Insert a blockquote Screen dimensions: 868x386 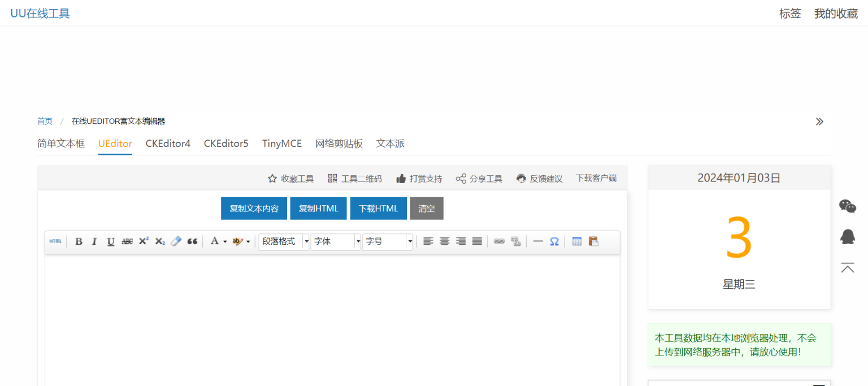(x=192, y=241)
